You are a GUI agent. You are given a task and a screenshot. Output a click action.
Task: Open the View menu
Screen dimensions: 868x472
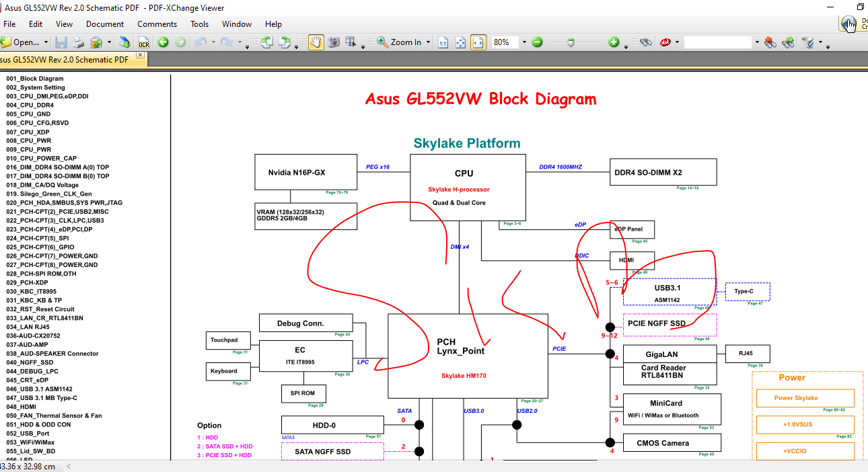65,24
